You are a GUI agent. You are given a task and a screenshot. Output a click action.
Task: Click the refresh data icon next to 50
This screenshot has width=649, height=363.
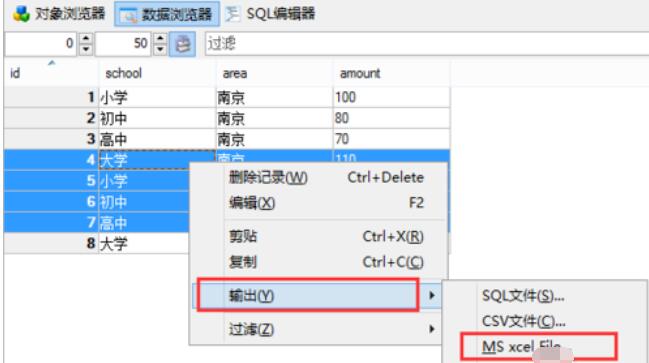coord(183,44)
